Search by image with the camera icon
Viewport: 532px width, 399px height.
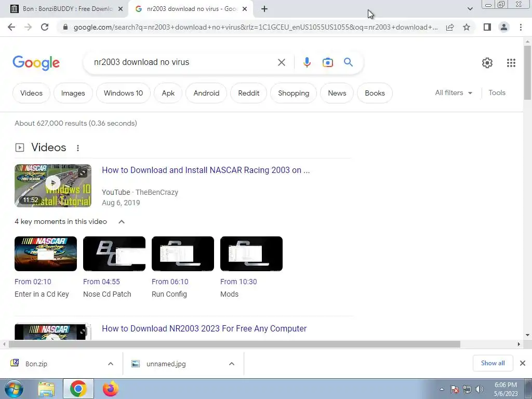tap(328, 62)
